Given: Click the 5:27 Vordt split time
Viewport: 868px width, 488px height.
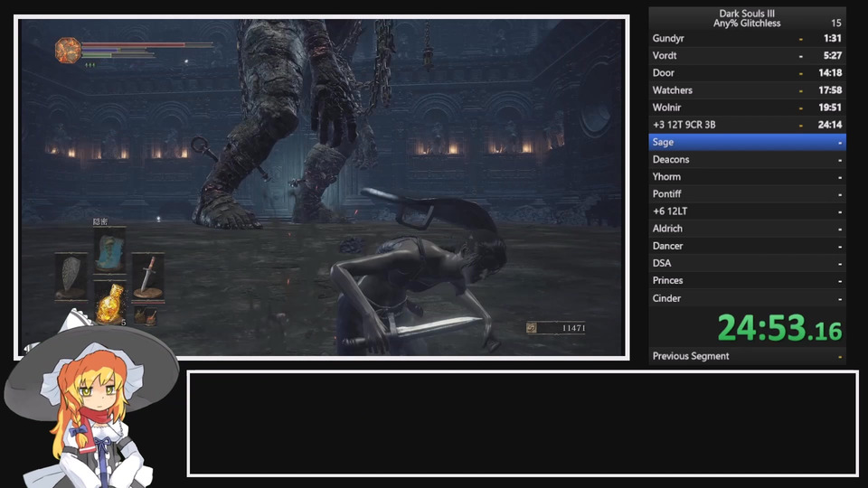Looking at the screenshot, I should [832, 55].
